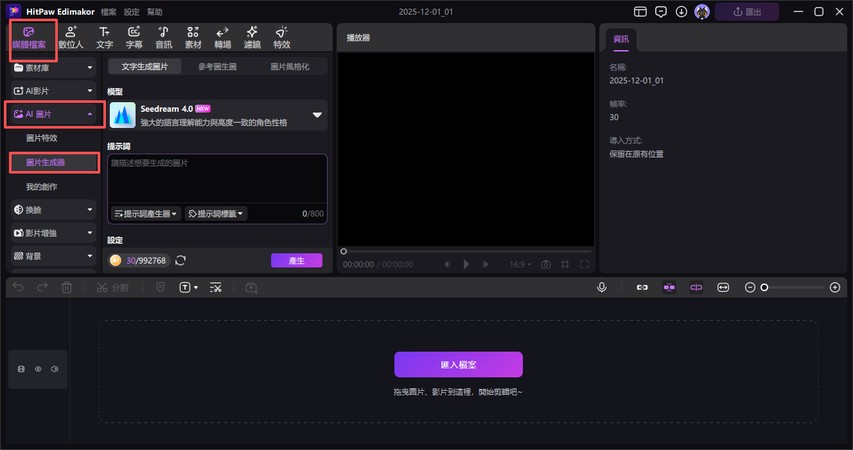Click the fit-timeline-width arrows icon

tap(723, 287)
